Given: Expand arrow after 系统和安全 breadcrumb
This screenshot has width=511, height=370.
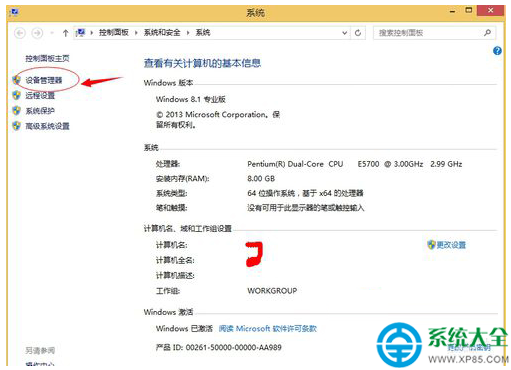Looking at the screenshot, I should point(188,33).
